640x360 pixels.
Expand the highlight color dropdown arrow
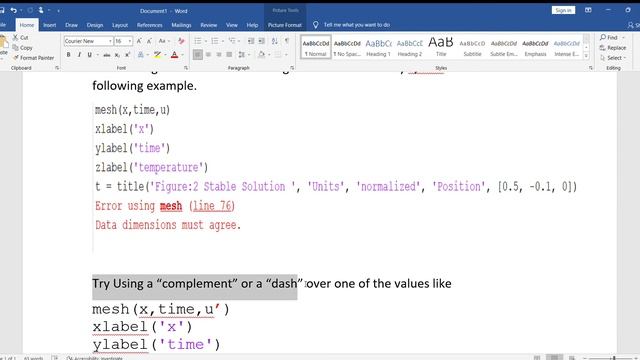pos(166,55)
